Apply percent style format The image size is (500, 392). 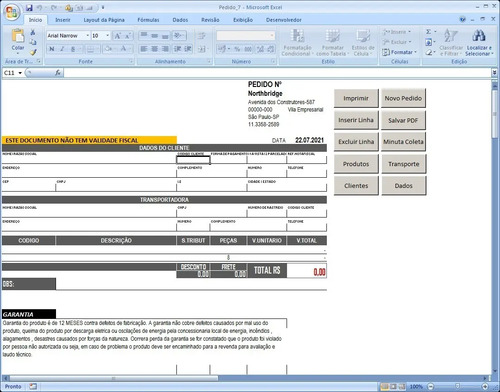[237, 49]
